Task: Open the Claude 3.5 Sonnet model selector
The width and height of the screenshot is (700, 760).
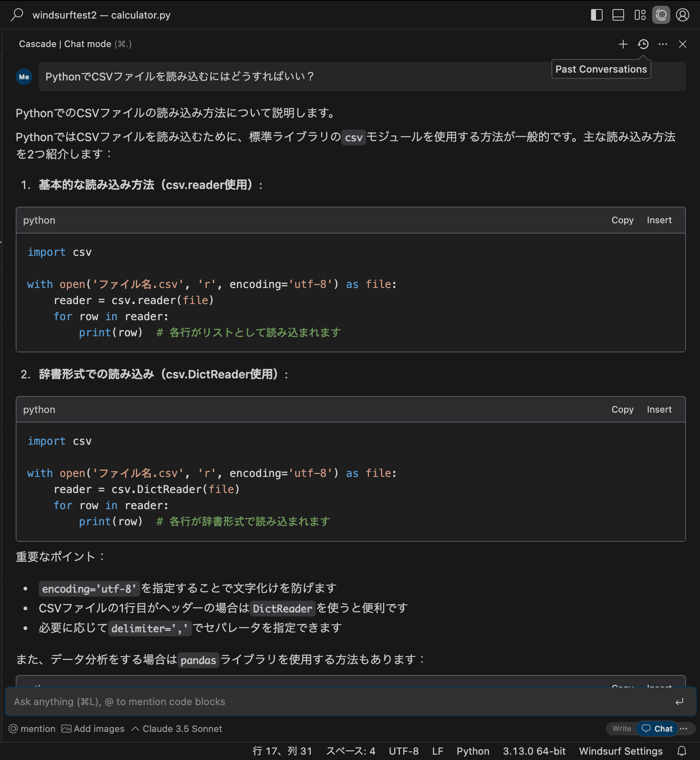Action: click(x=177, y=729)
